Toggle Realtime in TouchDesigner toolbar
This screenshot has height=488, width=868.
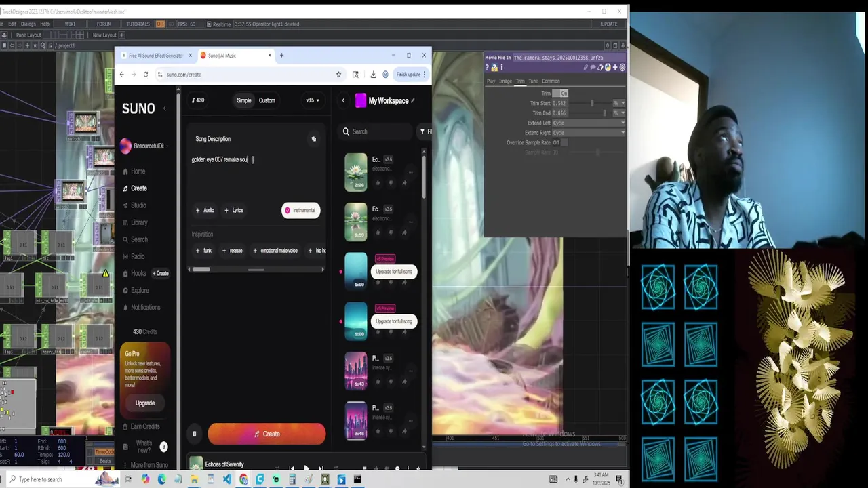pyautogui.click(x=218, y=24)
